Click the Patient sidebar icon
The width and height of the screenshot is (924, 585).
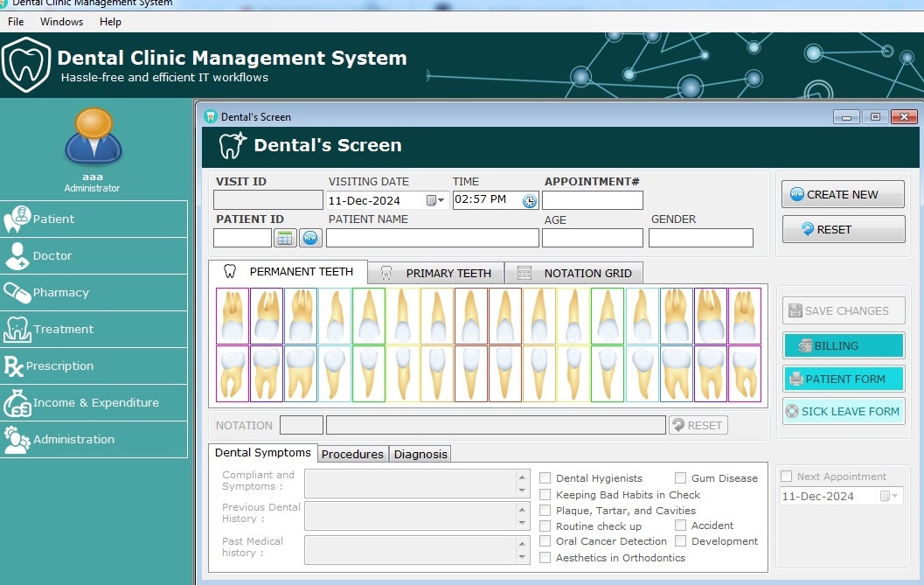(x=17, y=219)
